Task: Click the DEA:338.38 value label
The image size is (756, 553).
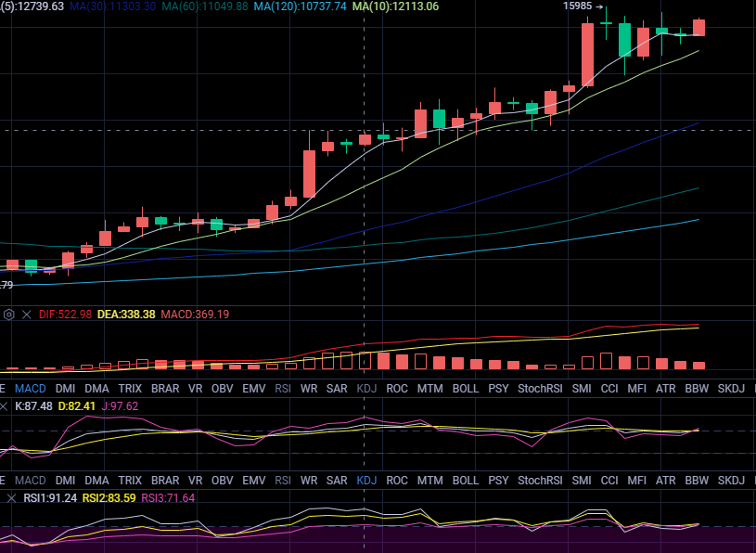Action: point(126,315)
